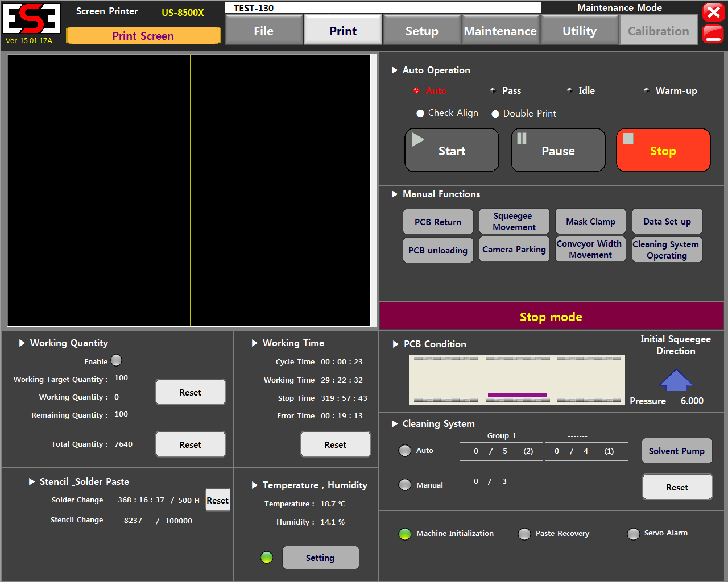Switch to the Setup tab
This screenshot has width=728, height=582.
tap(421, 31)
